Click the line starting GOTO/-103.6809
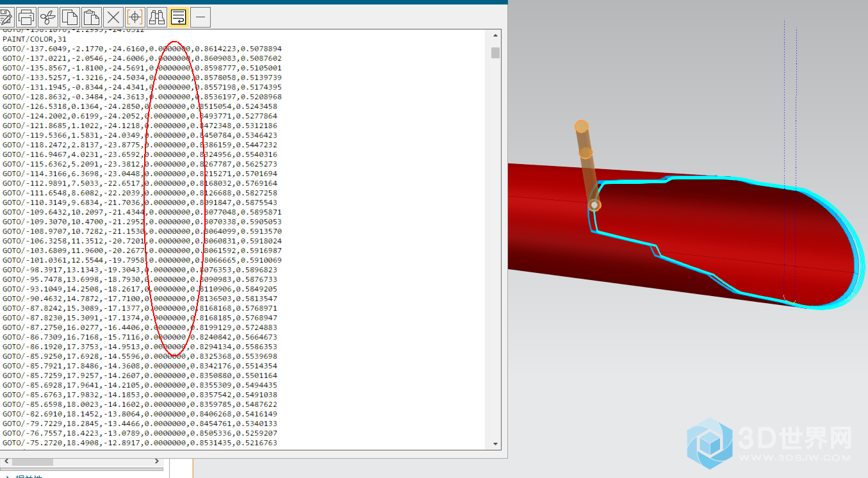 [142, 251]
